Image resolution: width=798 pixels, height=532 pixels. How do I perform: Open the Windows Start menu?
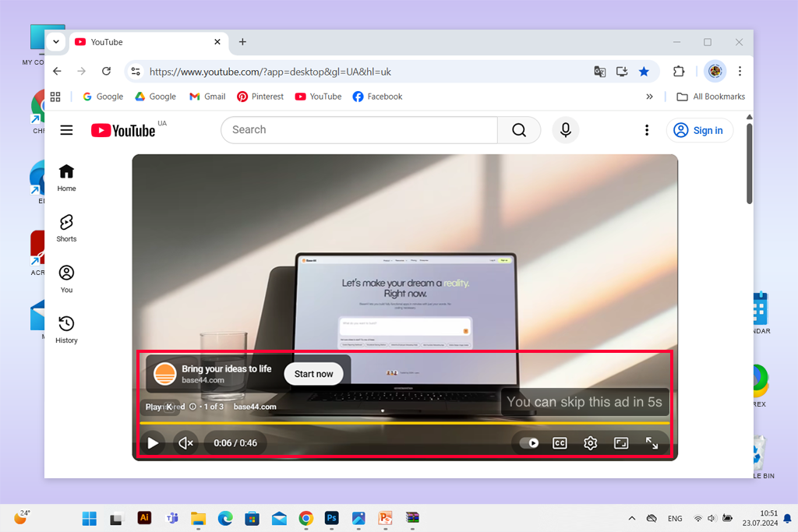[89, 518]
